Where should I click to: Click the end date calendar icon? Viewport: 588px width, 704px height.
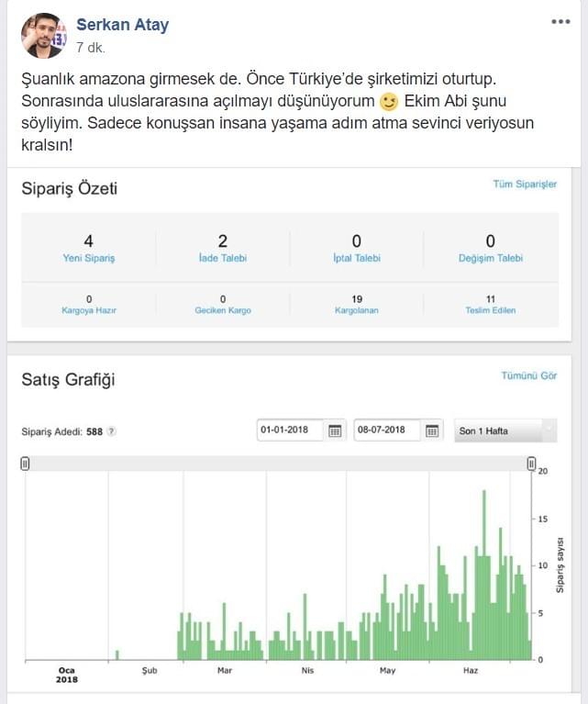432,430
